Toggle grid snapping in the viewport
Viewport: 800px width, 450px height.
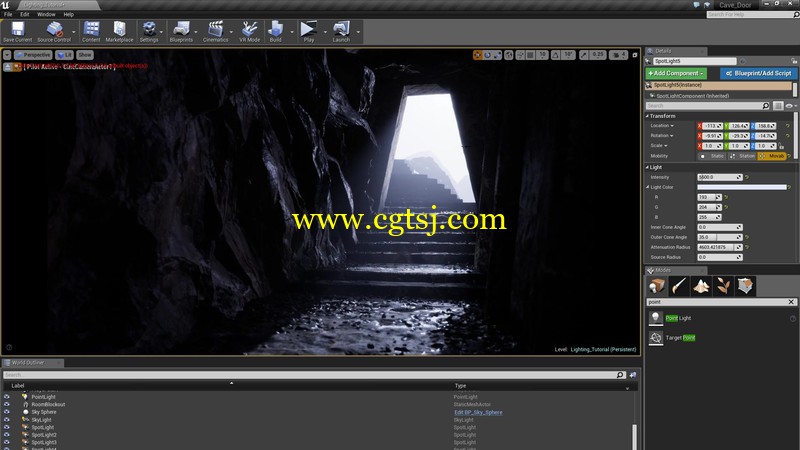pyautogui.click(x=530, y=55)
